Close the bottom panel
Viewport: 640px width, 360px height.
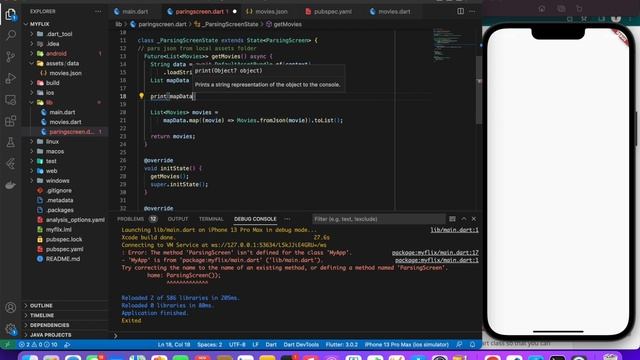(x=474, y=219)
